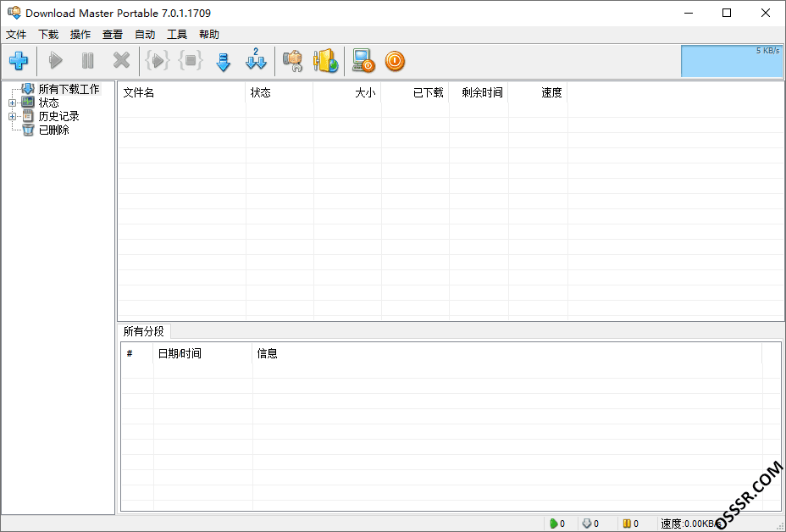Sort by 剩余时间 column header
786x532 pixels.
[x=479, y=93]
